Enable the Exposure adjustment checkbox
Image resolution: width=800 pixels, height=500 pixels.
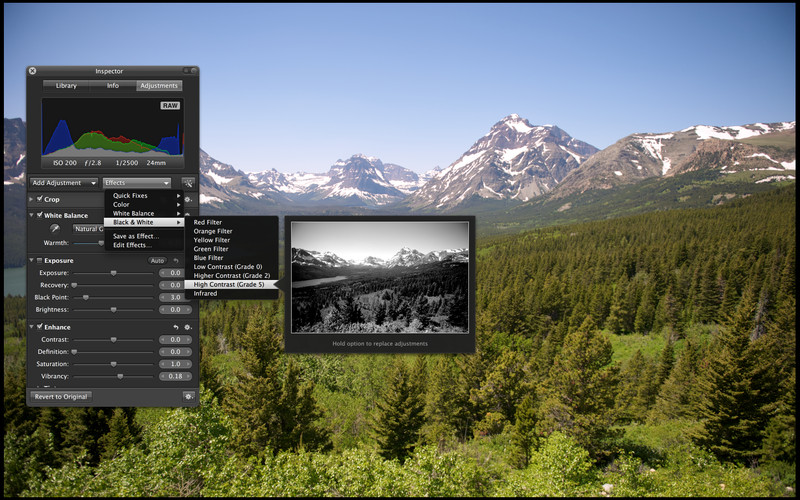tap(39, 260)
